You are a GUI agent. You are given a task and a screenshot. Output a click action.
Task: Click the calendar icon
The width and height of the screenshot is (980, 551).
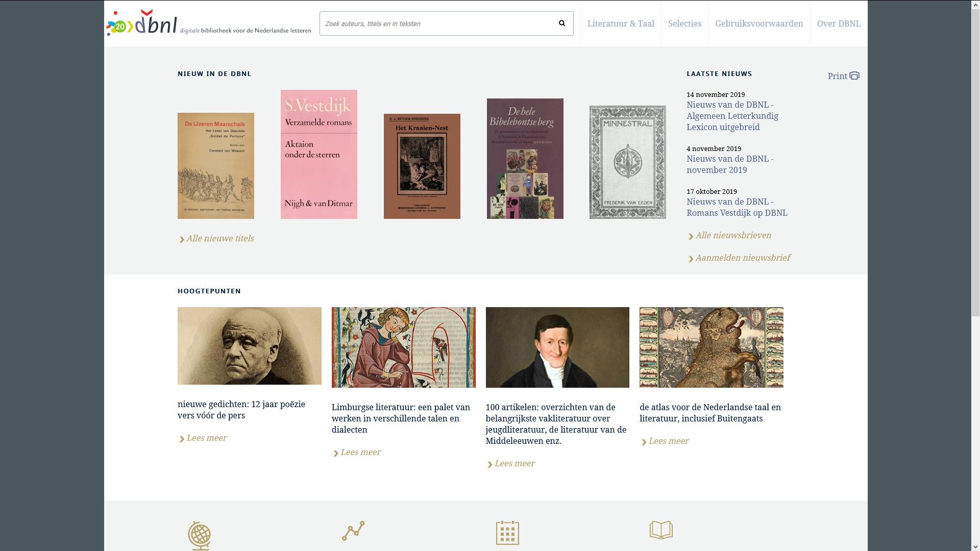point(507,533)
